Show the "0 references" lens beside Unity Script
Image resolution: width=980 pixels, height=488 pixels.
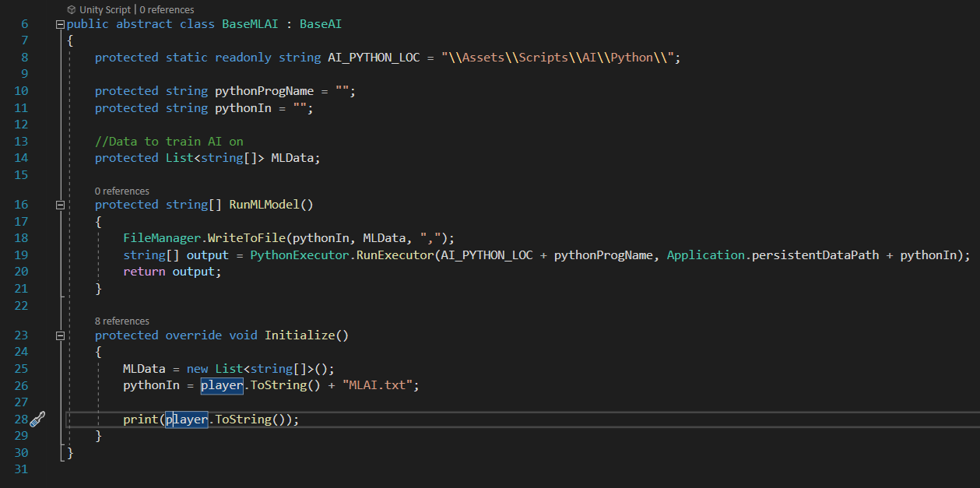[167, 9]
